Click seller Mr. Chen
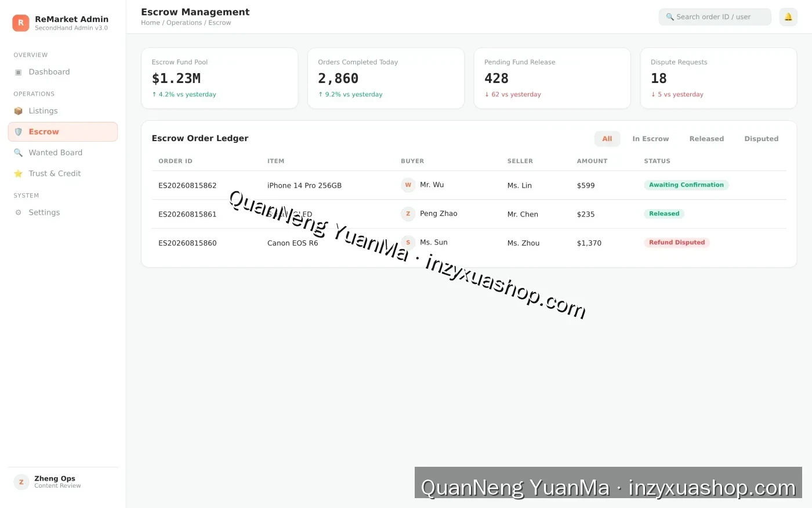 523,214
